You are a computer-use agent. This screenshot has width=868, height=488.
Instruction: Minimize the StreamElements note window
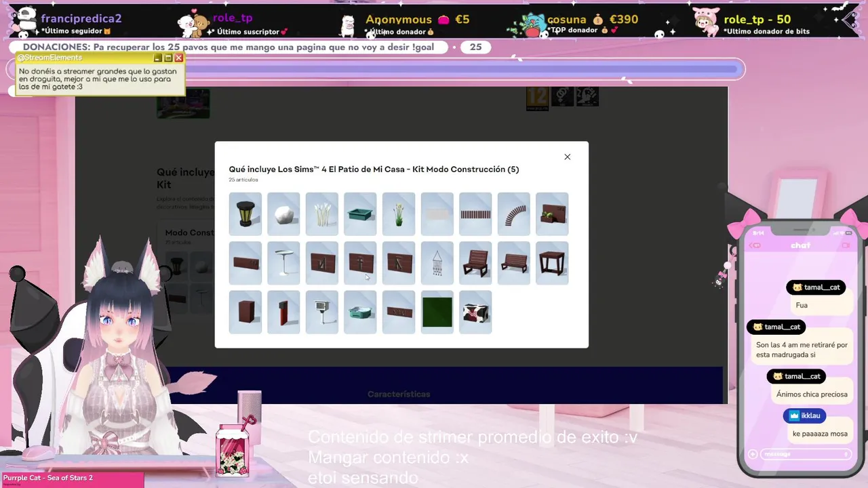[158, 58]
